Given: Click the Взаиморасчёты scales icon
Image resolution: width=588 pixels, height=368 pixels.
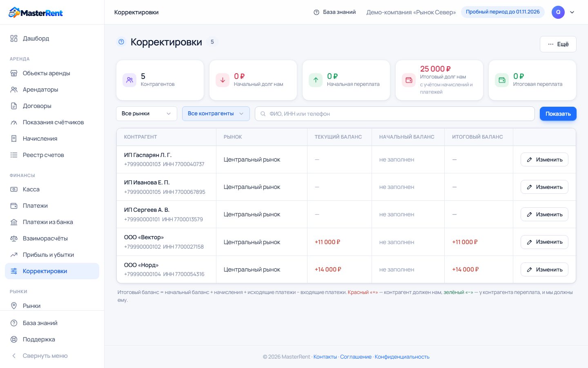Looking at the screenshot, I should point(14,238).
